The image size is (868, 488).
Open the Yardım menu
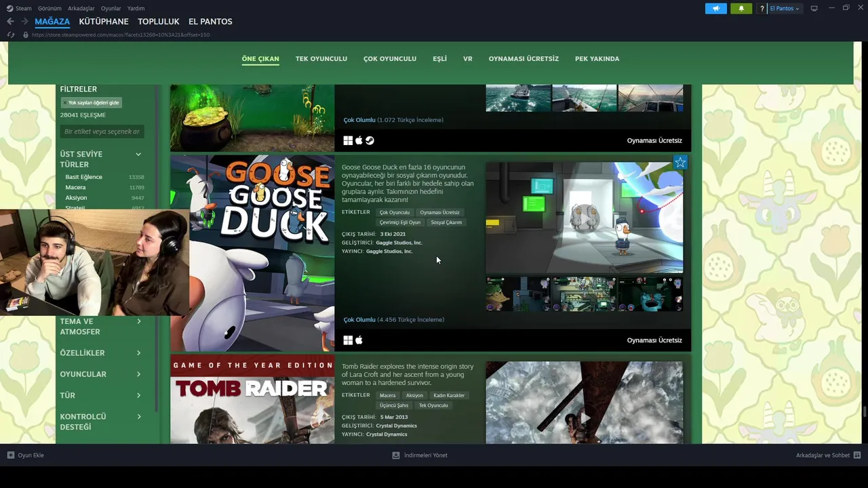(x=136, y=8)
